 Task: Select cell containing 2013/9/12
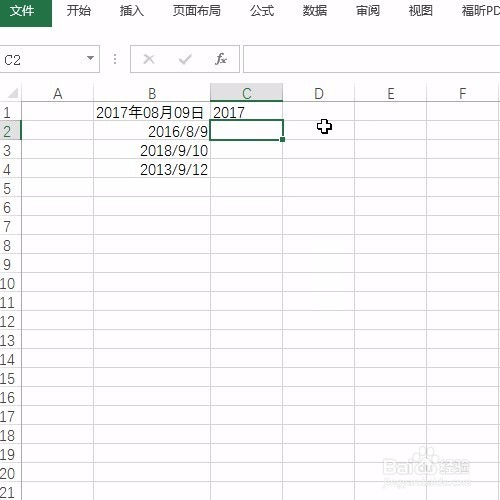click(152, 169)
